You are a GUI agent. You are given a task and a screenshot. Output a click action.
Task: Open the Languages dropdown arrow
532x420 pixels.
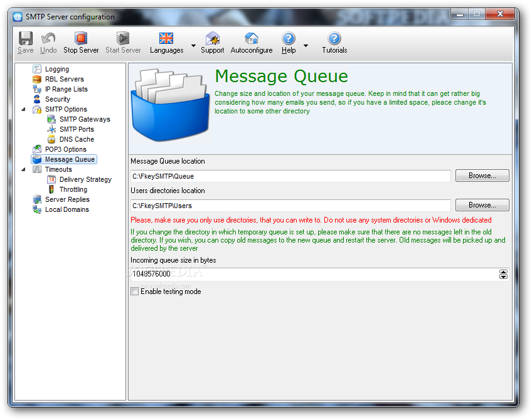[193, 45]
